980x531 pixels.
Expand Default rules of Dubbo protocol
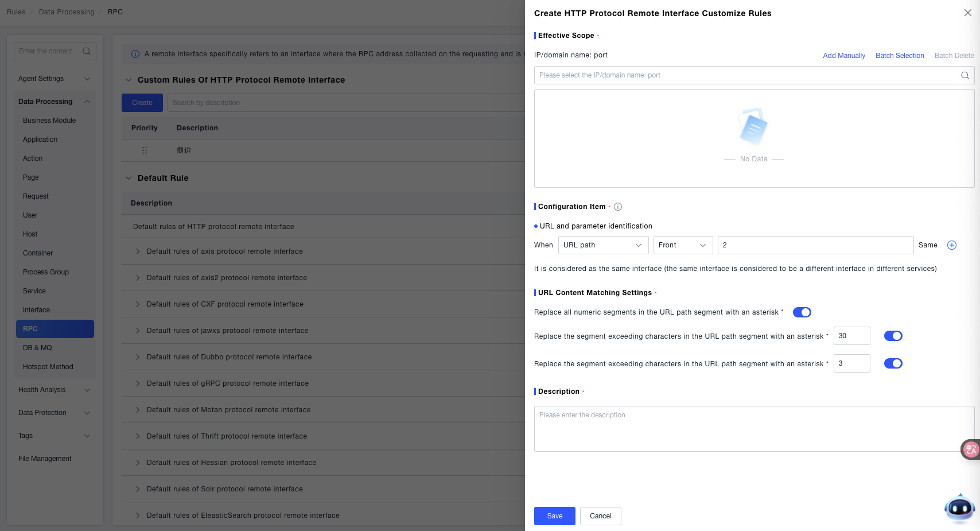click(x=138, y=357)
